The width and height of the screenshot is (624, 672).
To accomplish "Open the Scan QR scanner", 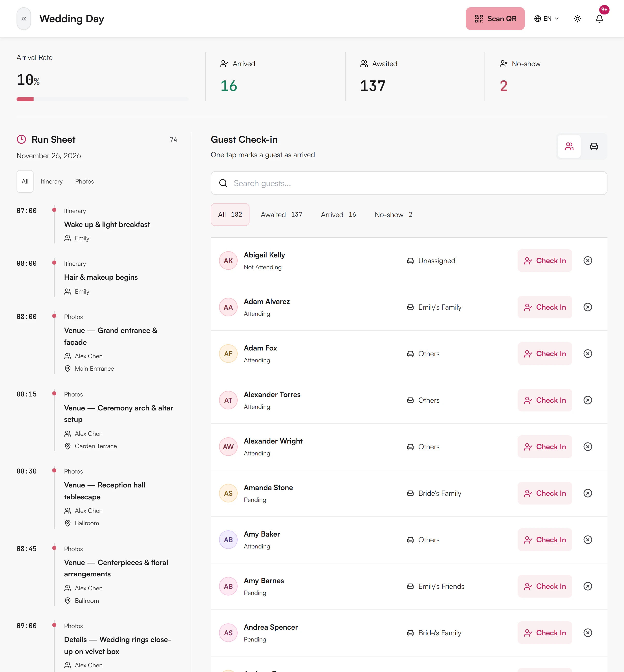I will pos(495,19).
